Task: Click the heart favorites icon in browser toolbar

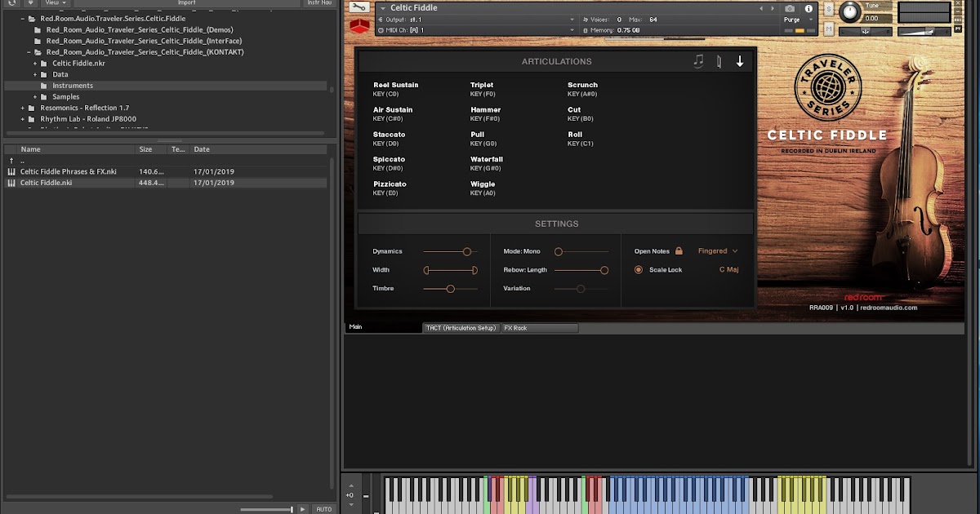Action: (30, 2)
